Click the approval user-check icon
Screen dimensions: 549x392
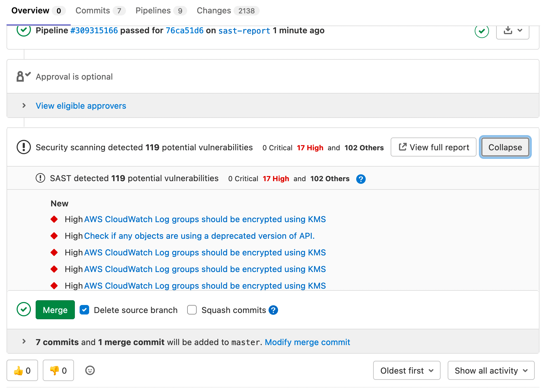tap(22, 76)
